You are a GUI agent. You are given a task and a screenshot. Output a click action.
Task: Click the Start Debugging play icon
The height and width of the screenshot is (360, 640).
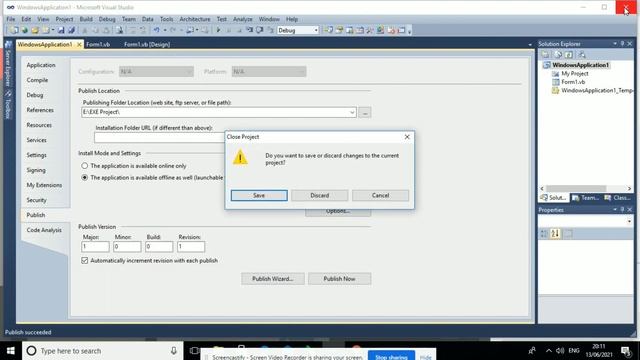click(x=218, y=30)
